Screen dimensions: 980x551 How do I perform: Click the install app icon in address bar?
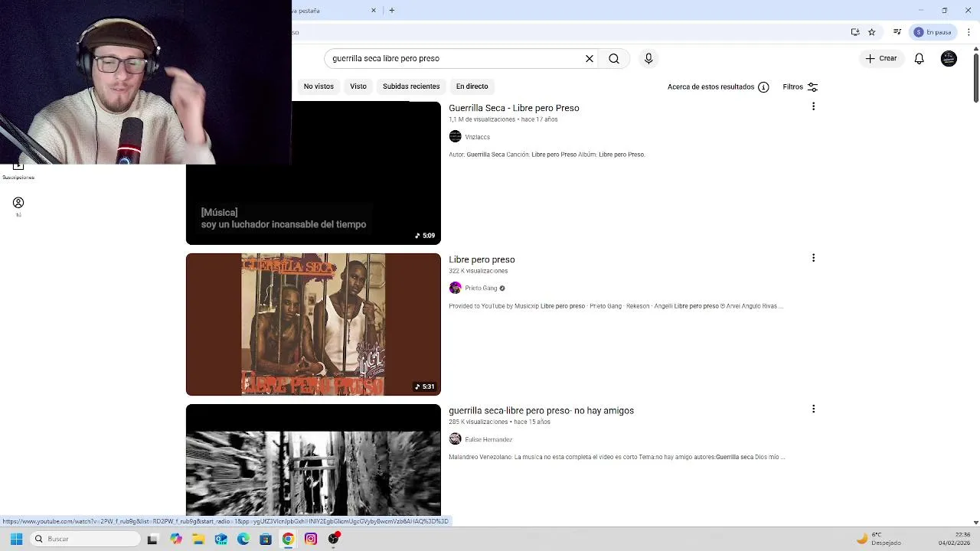tap(855, 32)
